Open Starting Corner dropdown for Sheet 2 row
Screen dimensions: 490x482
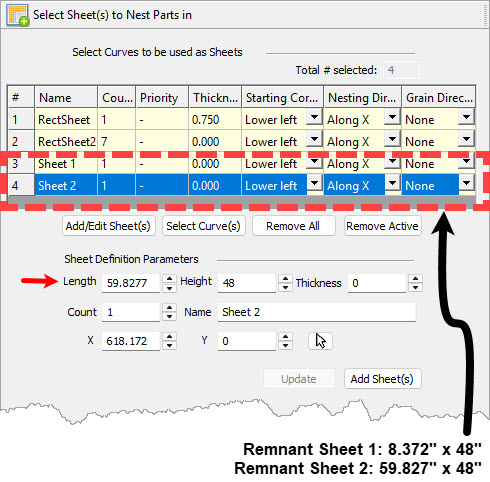pyautogui.click(x=314, y=183)
